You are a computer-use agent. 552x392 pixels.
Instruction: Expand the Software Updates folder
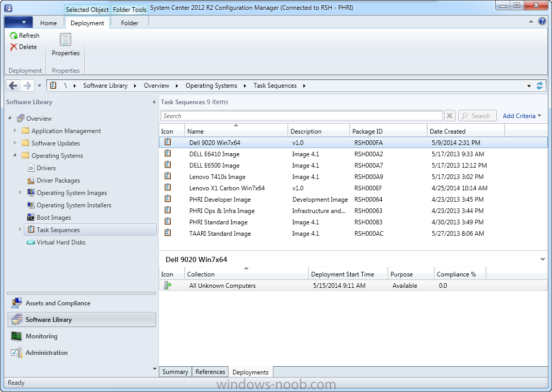click(x=15, y=143)
